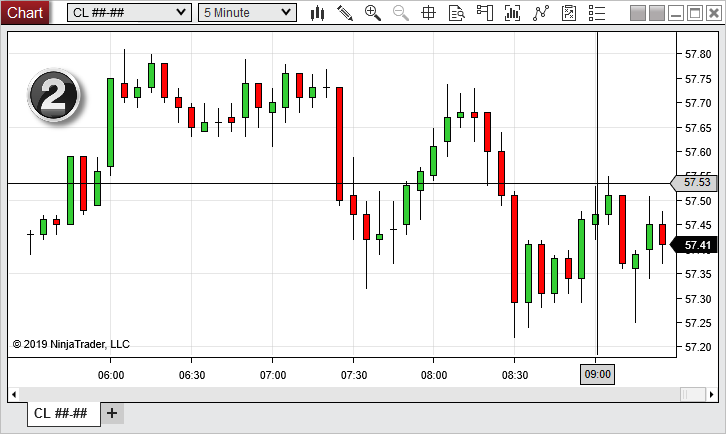Open the CL ##-## instrument dropdown
The height and width of the screenshot is (434, 726).
[129, 13]
